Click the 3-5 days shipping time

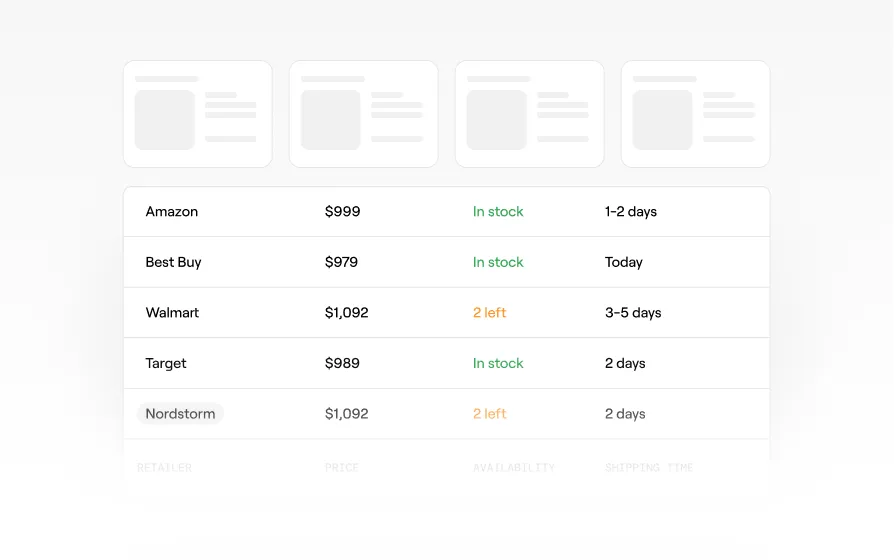point(633,313)
